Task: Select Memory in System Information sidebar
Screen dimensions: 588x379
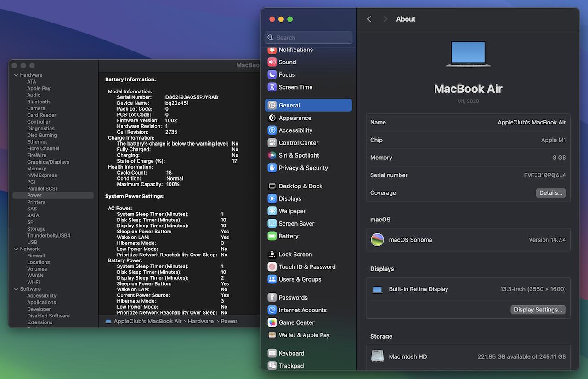Action: point(36,169)
